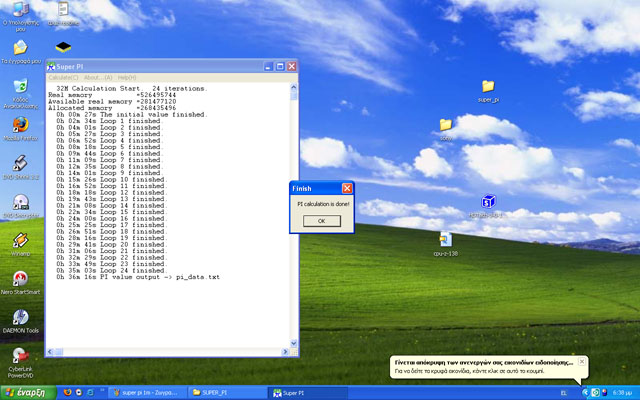Click the Super PI title bar application icon
This screenshot has height=400, width=640.
pyautogui.click(x=51, y=67)
